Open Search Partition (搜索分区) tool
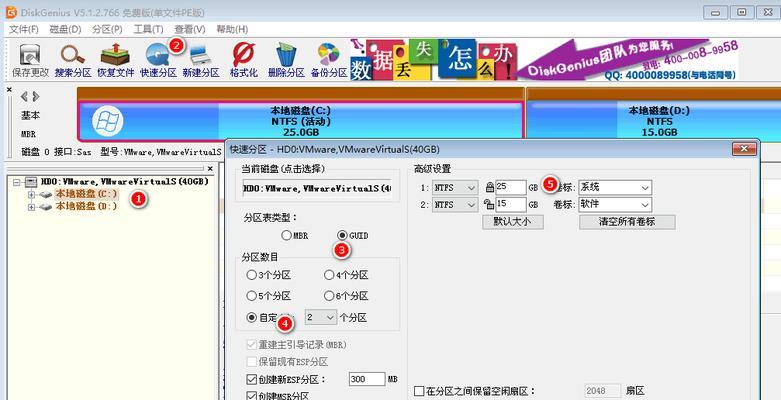 [x=73, y=60]
